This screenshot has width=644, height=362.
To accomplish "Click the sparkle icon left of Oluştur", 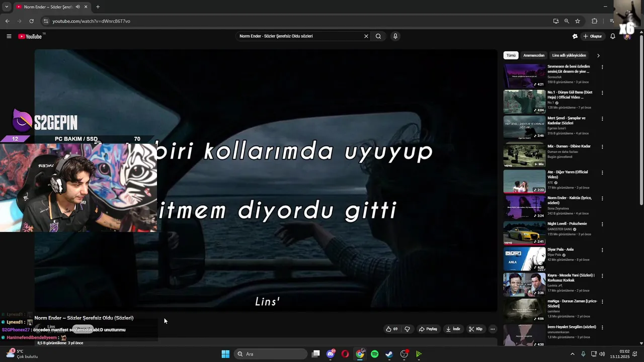I will (575, 36).
